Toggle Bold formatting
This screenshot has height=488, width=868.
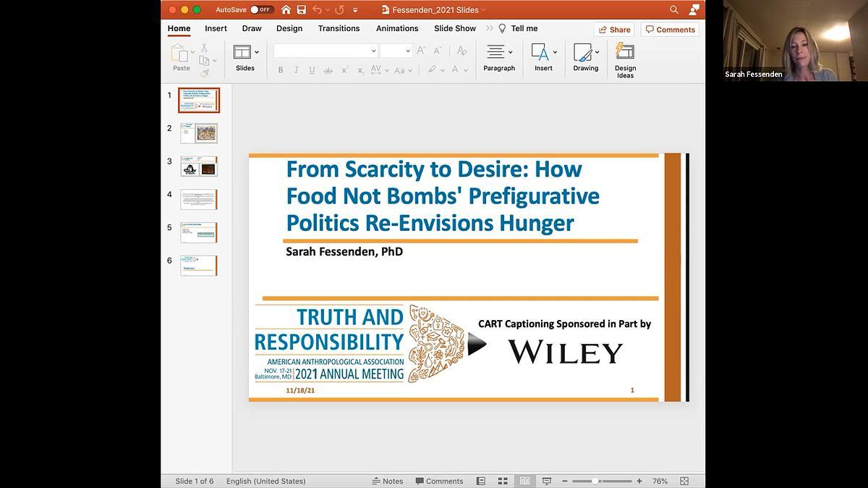click(281, 70)
